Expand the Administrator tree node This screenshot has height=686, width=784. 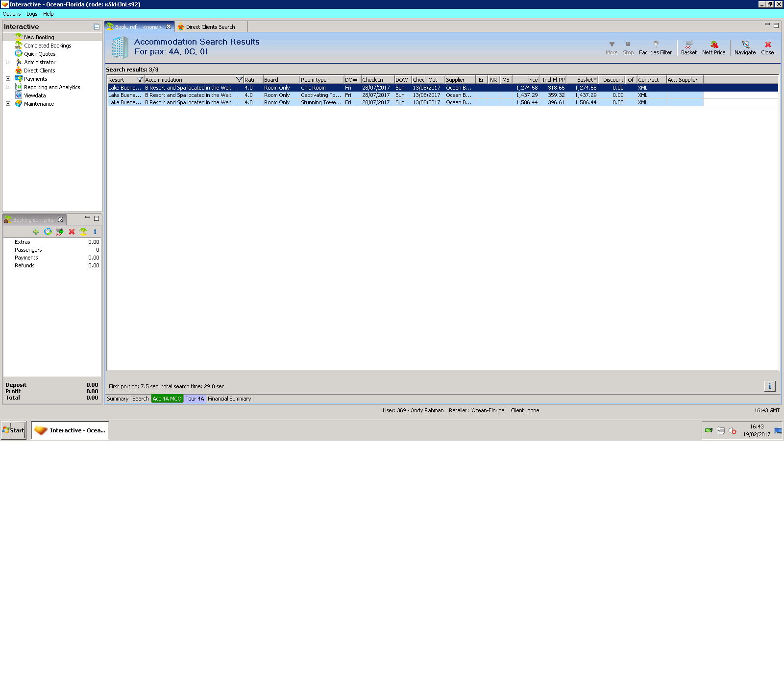click(x=8, y=62)
